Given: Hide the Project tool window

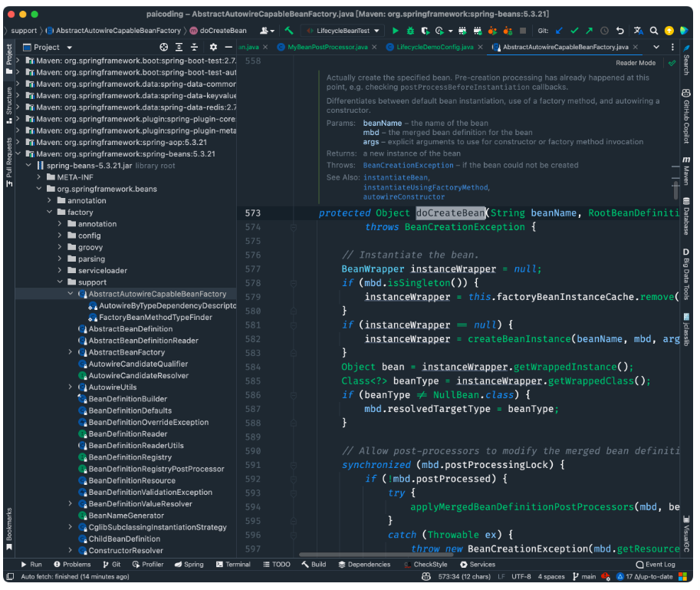Looking at the screenshot, I should point(228,47).
